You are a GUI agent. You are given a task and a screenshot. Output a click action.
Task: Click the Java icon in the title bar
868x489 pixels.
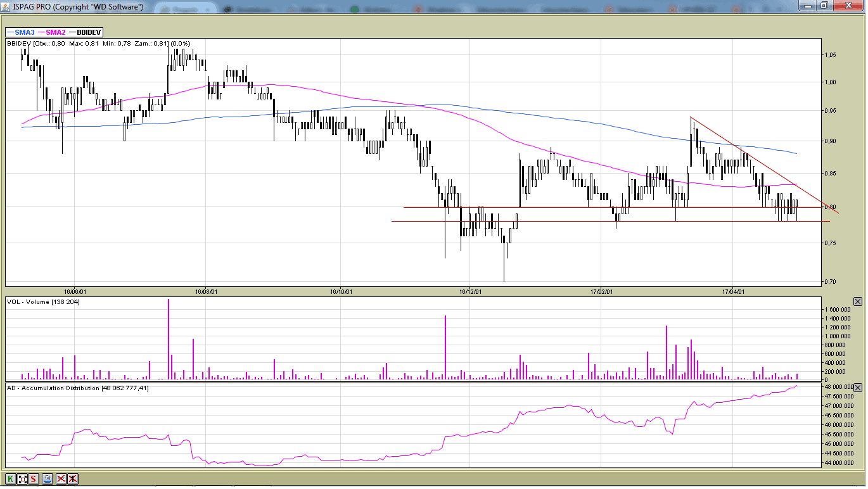pos(6,6)
